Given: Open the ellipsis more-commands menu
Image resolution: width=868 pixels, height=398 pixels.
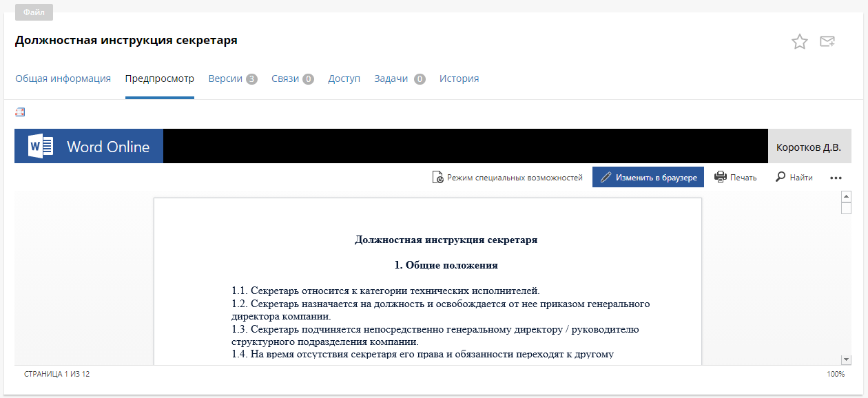Looking at the screenshot, I should pos(836,178).
